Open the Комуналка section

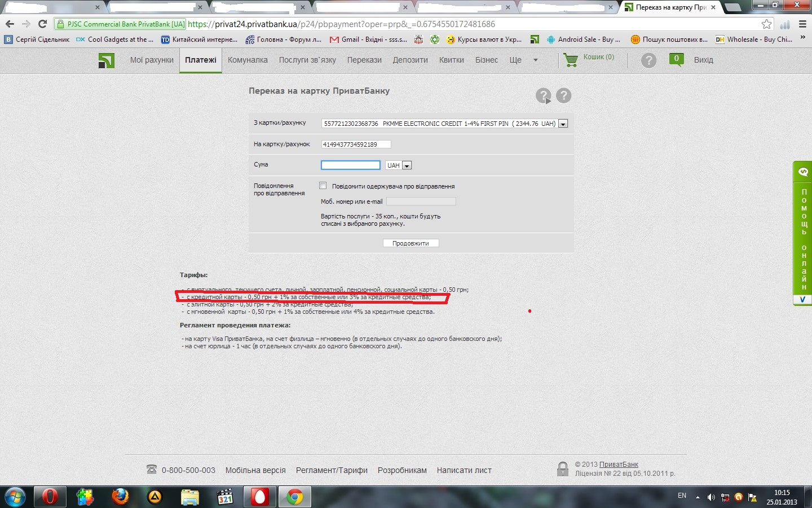click(x=248, y=60)
